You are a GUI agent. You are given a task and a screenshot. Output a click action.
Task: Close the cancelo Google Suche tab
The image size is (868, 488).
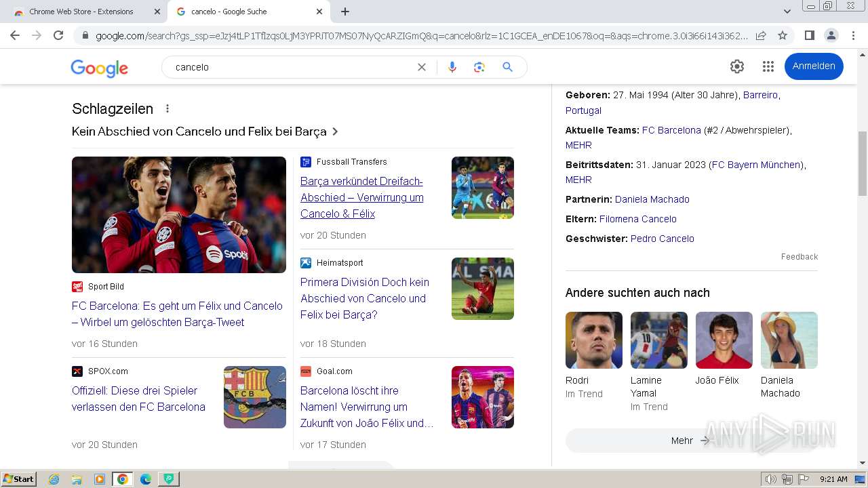tap(319, 12)
